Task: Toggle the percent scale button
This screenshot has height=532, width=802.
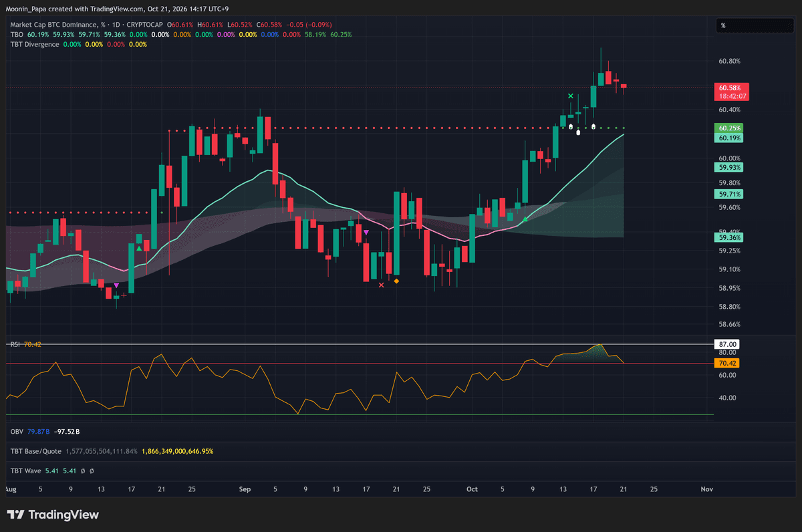Action: pyautogui.click(x=754, y=25)
